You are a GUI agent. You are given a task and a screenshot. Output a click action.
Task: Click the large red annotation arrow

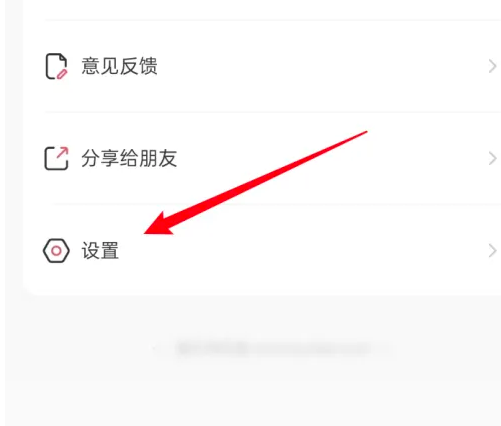(x=255, y=183)
